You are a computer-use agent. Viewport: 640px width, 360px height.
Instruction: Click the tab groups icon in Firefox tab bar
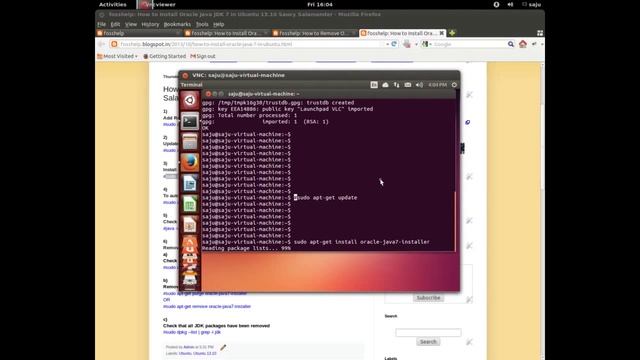click(540, 33)
